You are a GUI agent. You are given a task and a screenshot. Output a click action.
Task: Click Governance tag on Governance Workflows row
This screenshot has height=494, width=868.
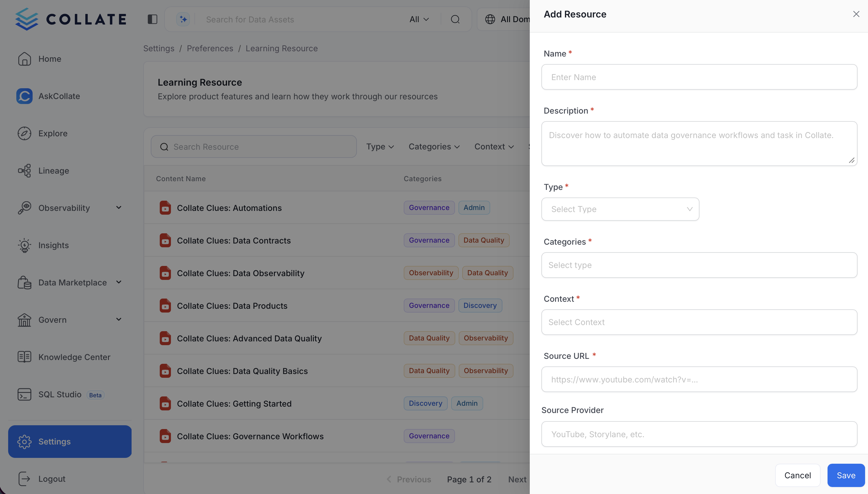click(429, 436)
